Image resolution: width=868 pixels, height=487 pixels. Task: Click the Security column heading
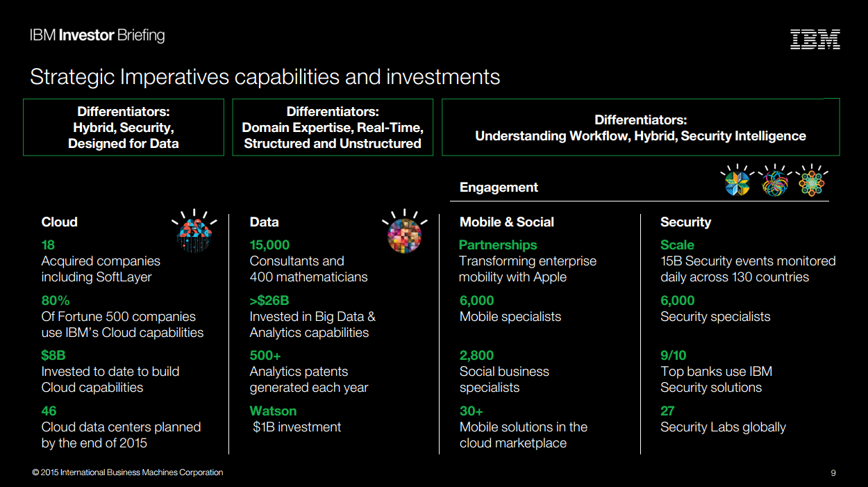685,222
